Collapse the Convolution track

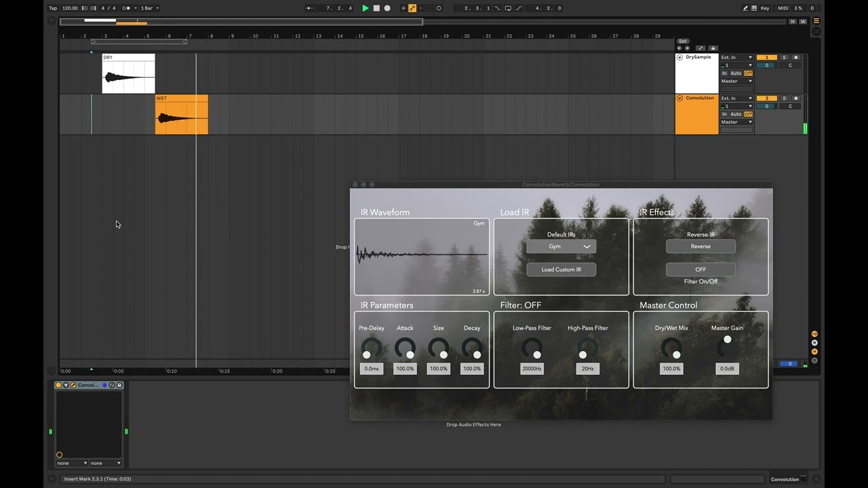(679, 98)
